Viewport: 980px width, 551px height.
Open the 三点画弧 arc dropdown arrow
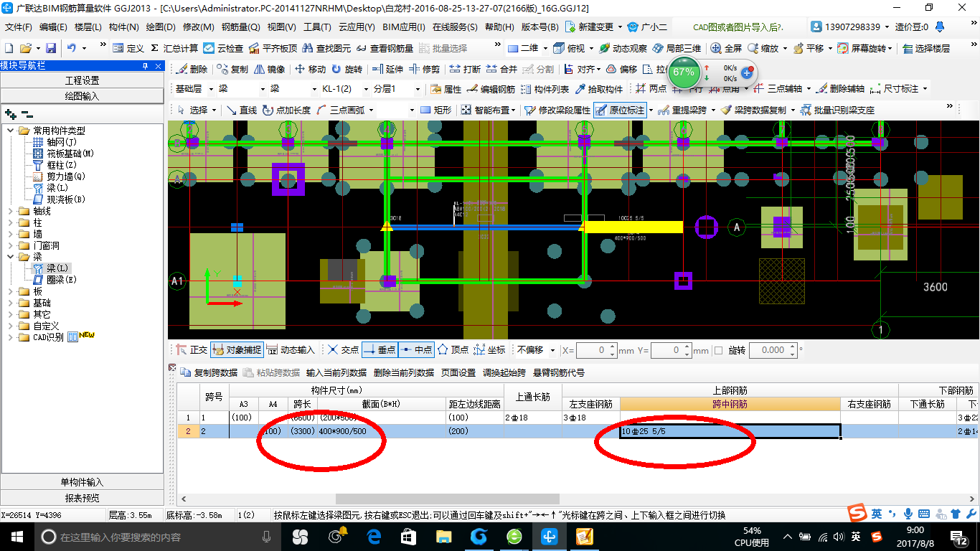(370, 110)
